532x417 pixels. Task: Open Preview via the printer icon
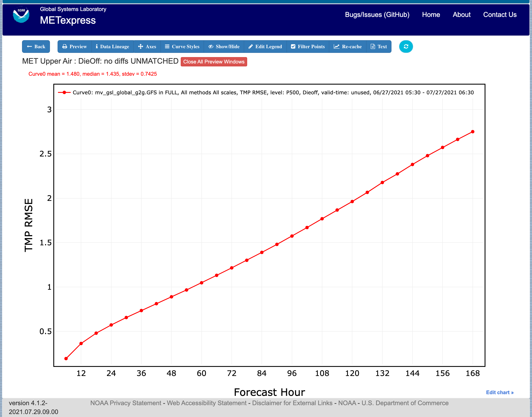click(74, 46)
